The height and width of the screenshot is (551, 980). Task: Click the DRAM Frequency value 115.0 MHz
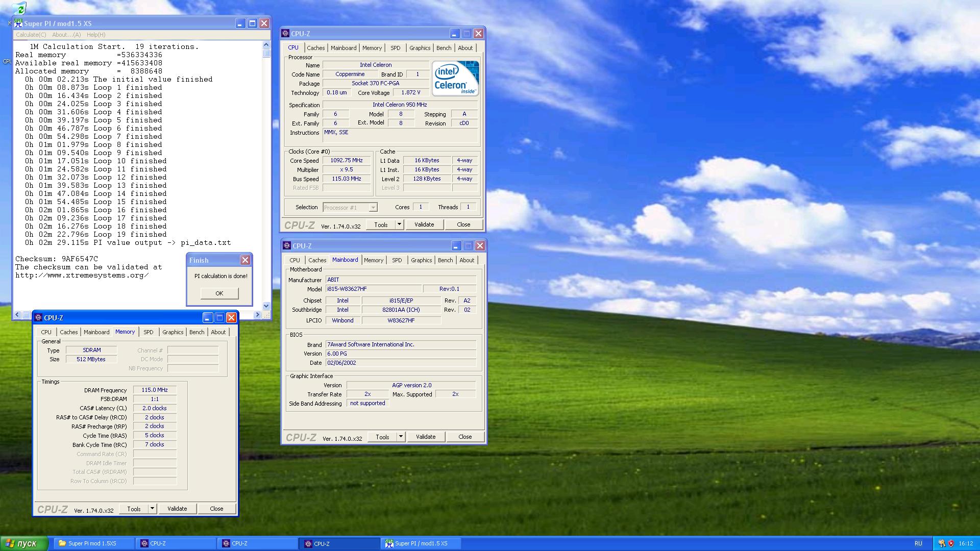[x=155, y=390]
